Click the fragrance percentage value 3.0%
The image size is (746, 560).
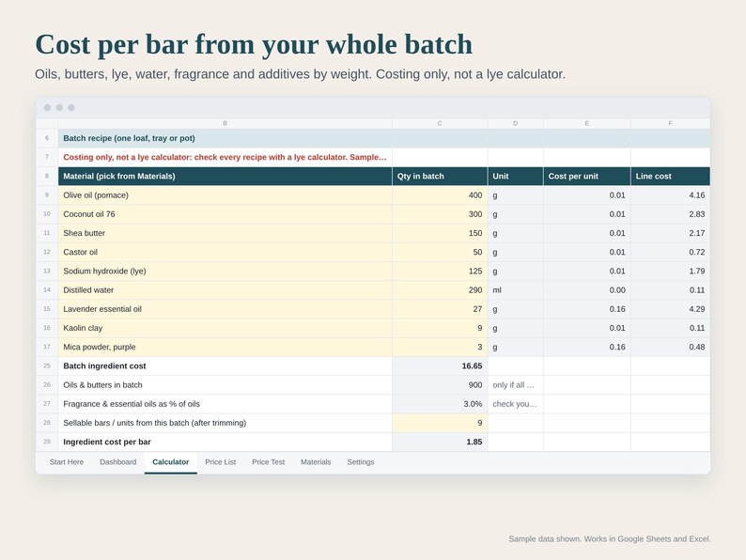point(440,404)
